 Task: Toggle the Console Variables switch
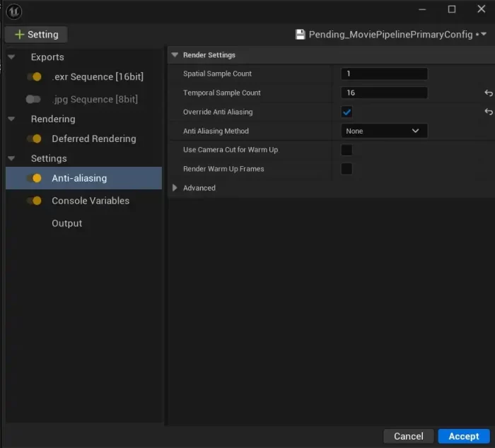point(33,201)
